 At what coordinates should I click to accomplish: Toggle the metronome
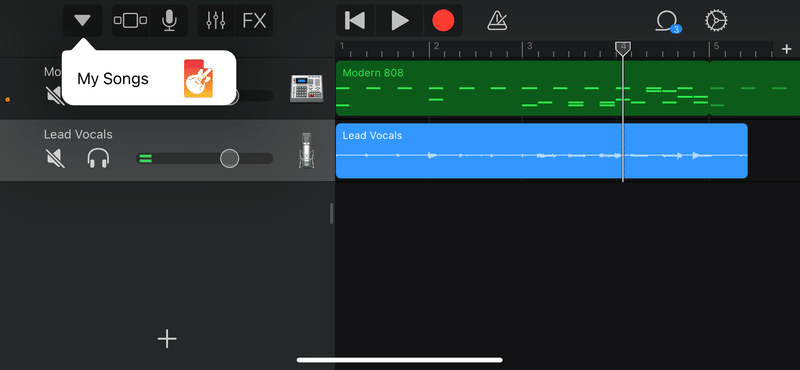(496, 20)
